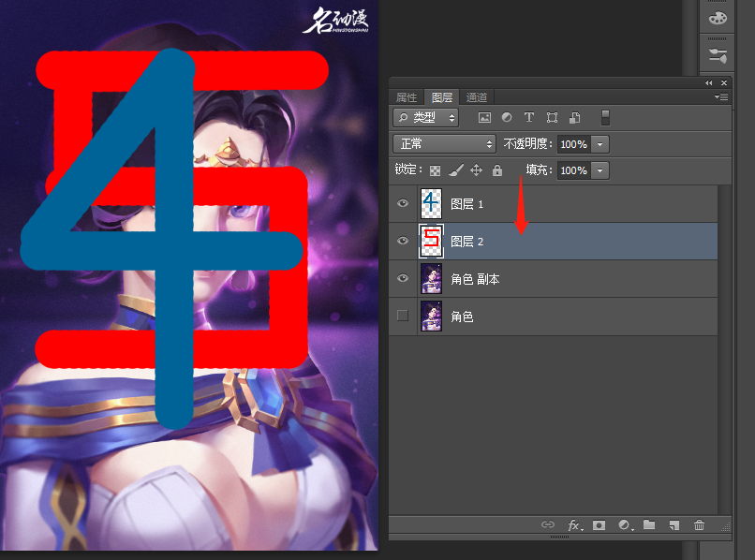Open the 类型 layer filter dropdown

click(x=426, y=118)
